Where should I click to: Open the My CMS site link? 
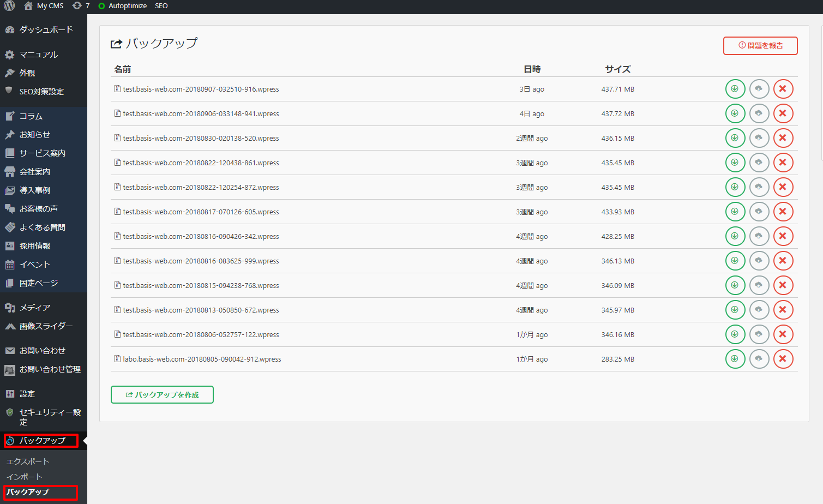pyautogui.click(x=44, y=6)
